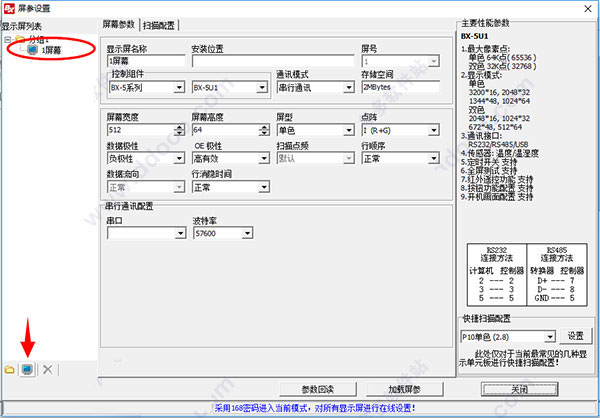Screen dimensions: 600x418
Task: Click the BX application logo icon
Action: (9, 8)
